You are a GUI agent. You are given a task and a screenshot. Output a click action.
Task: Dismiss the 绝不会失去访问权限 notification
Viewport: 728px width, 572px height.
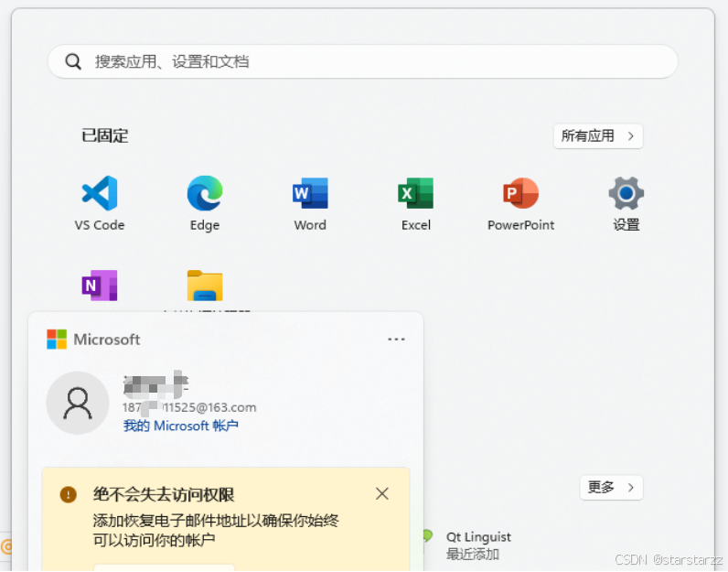382,493
